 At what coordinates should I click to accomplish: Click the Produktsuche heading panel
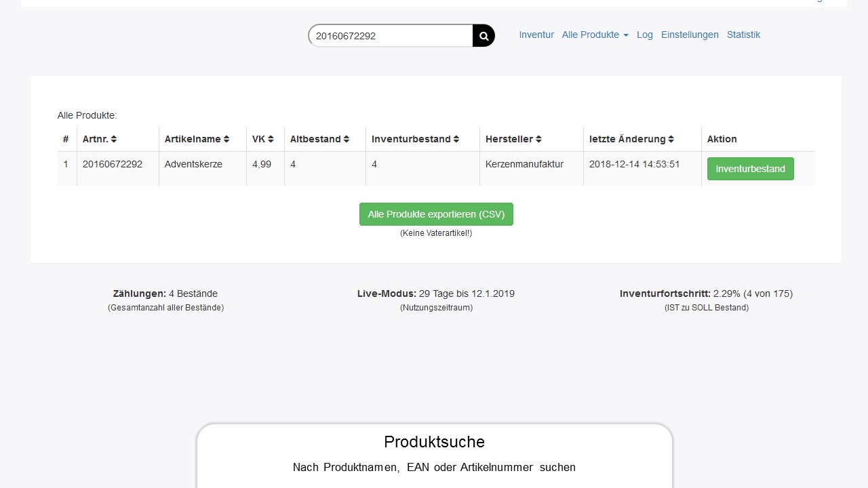coord(434,442)
